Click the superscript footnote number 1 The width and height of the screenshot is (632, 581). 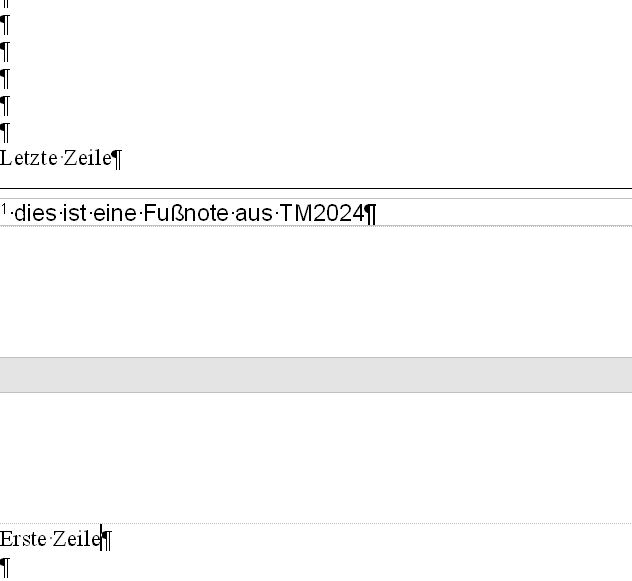click(x=4, y=209)
